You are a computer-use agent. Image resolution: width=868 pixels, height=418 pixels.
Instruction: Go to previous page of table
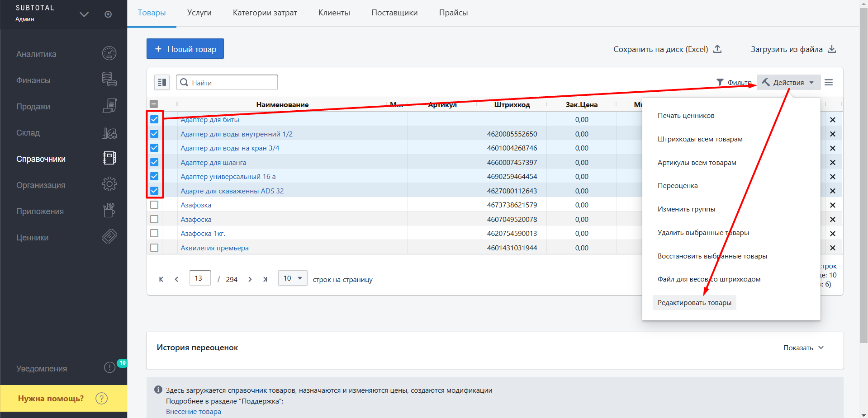coord(176,279)
